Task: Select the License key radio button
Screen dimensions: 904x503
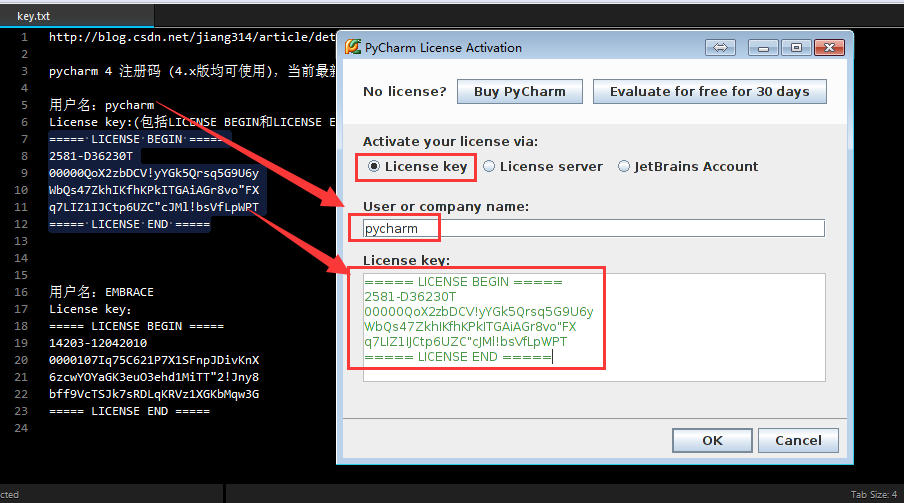Action: coord(417,167)
